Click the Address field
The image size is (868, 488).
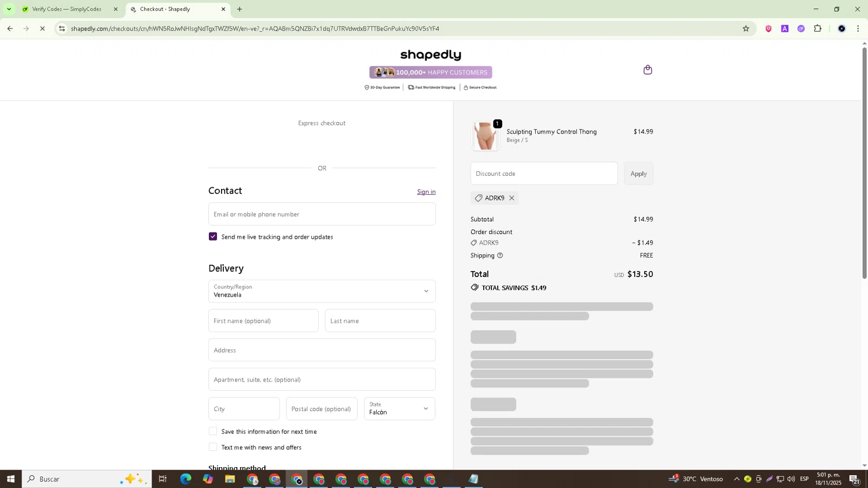[322, 350]
